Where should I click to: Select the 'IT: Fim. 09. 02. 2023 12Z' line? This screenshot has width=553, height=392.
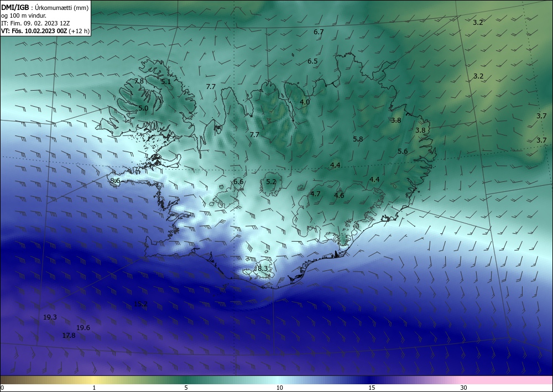[35, 23]
